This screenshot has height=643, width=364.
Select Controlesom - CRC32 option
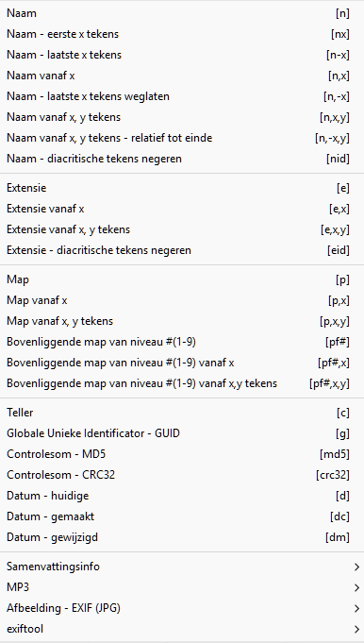182,475
